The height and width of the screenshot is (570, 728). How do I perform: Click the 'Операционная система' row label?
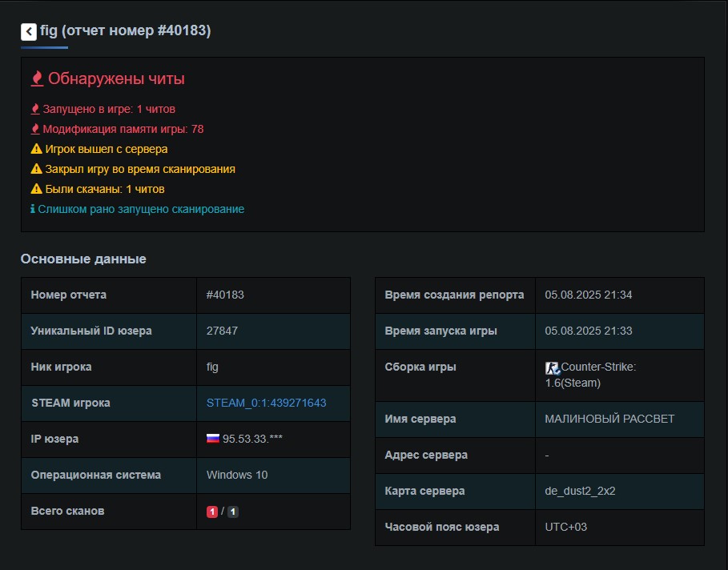point(96,475)
